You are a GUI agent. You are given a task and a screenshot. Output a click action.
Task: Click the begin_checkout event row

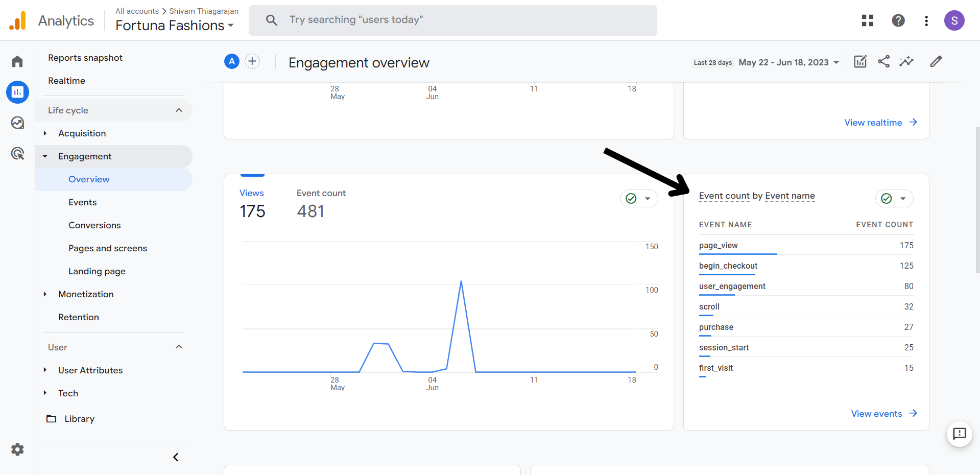[806, 266]
